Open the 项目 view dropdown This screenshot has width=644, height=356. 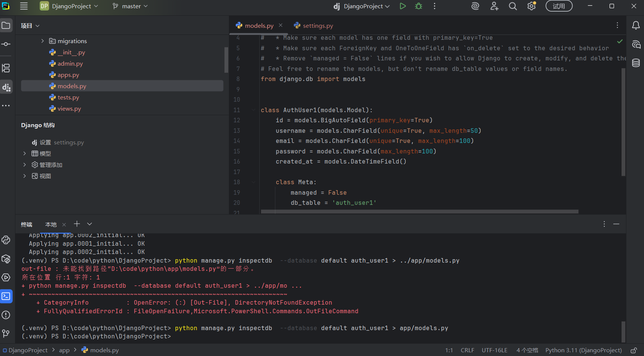point(30,26)
